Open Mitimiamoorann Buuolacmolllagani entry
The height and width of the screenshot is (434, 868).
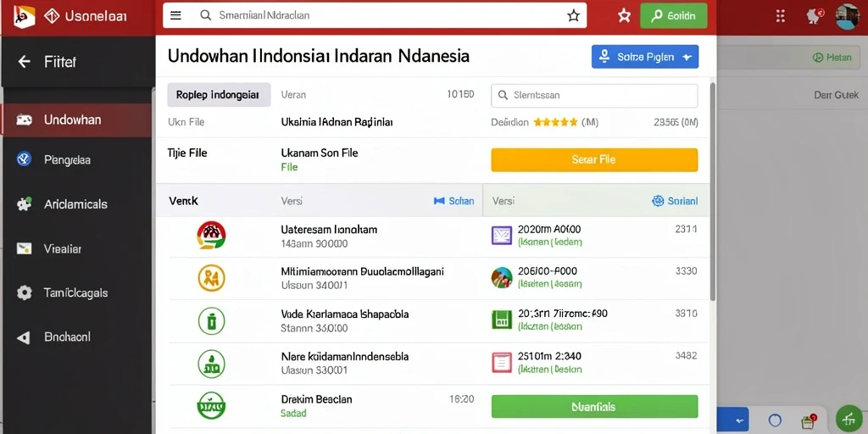tap(362, 272)
